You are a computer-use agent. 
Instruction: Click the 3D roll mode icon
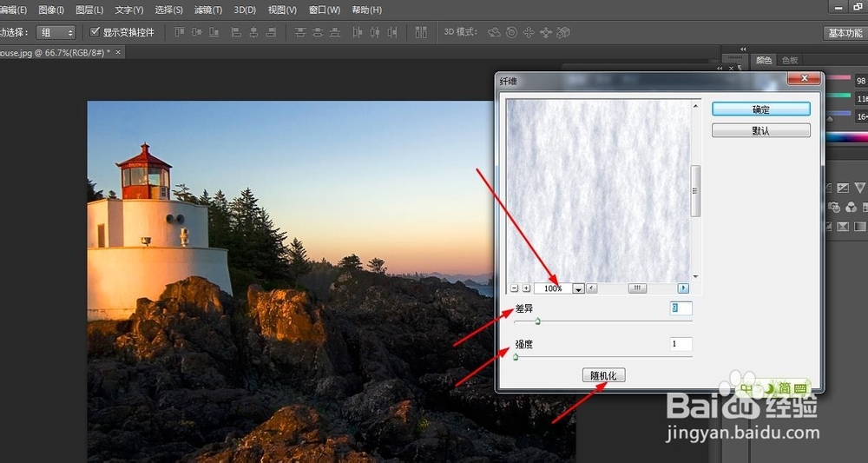pos(511,32)
